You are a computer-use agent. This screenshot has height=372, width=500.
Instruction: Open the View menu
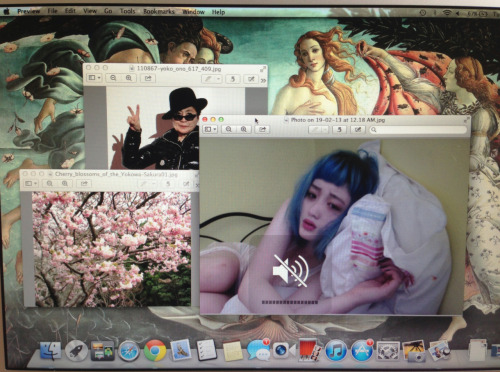coord(90,11)
